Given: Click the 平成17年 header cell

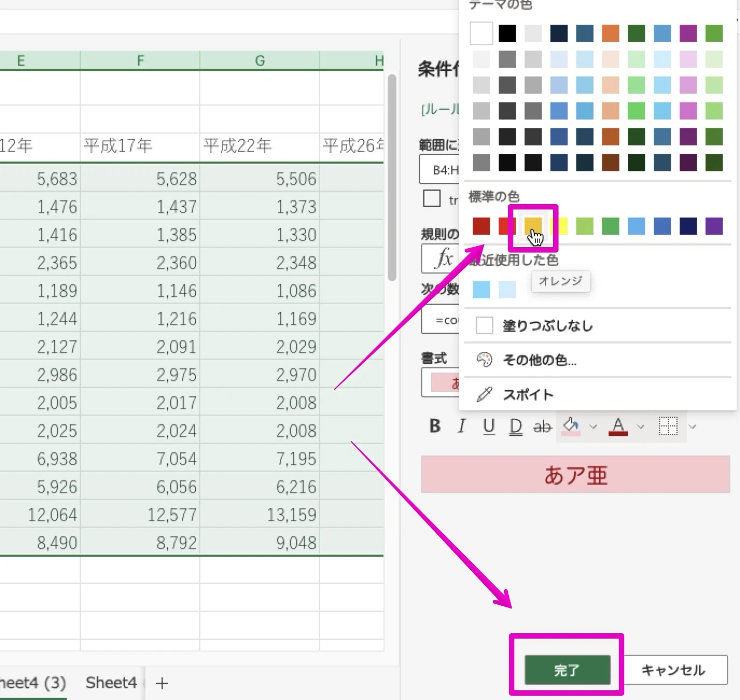Looking at the screenshot, I should coord(140,146).
